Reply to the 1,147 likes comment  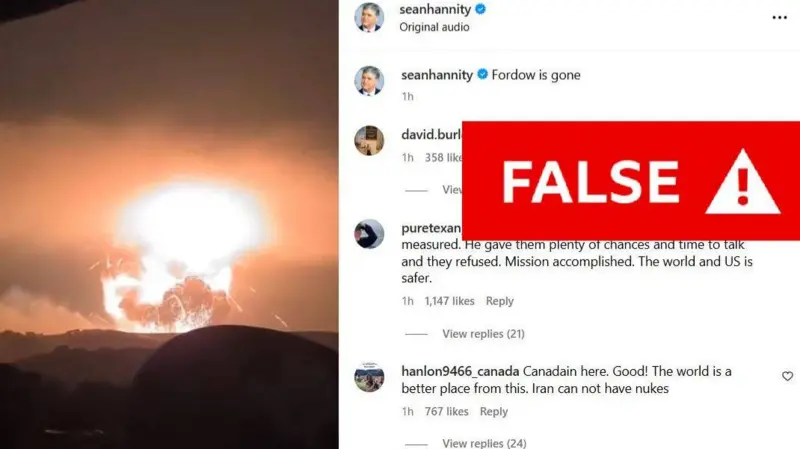tap(499, 301)
